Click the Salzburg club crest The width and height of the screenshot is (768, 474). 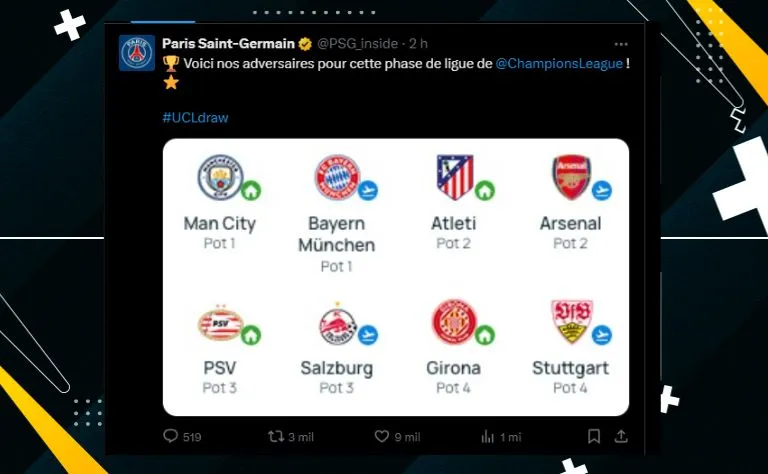[x=335, y=324]
